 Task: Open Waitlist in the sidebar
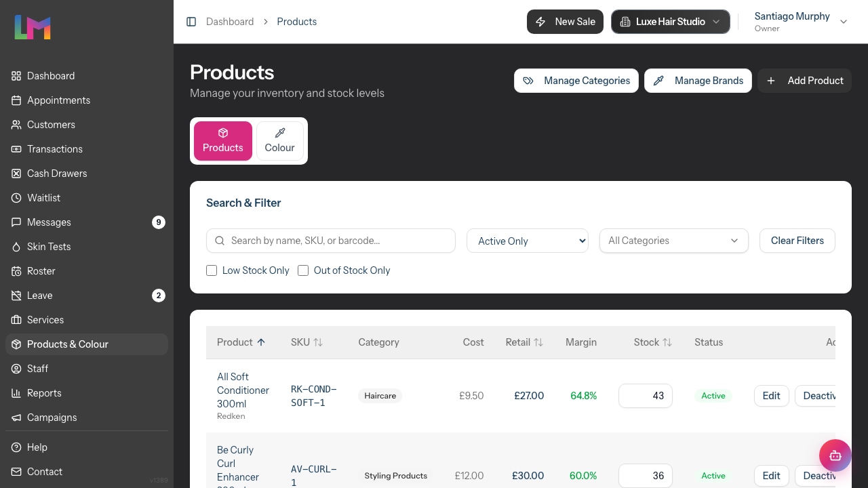click(87, 198)
